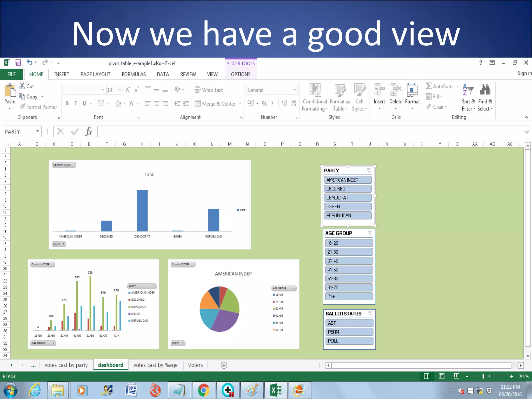
Task: Open Google Chrome from taskbar
Action: pos(203,390)
